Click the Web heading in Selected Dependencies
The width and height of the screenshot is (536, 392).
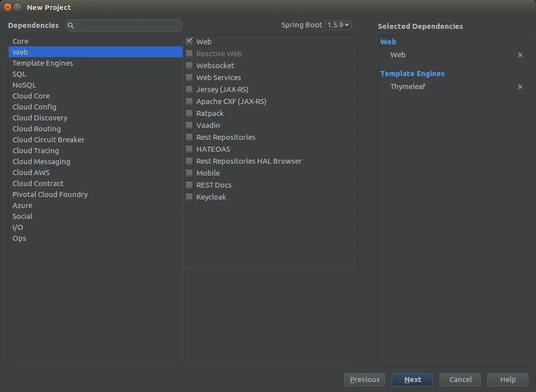[388, 42]
